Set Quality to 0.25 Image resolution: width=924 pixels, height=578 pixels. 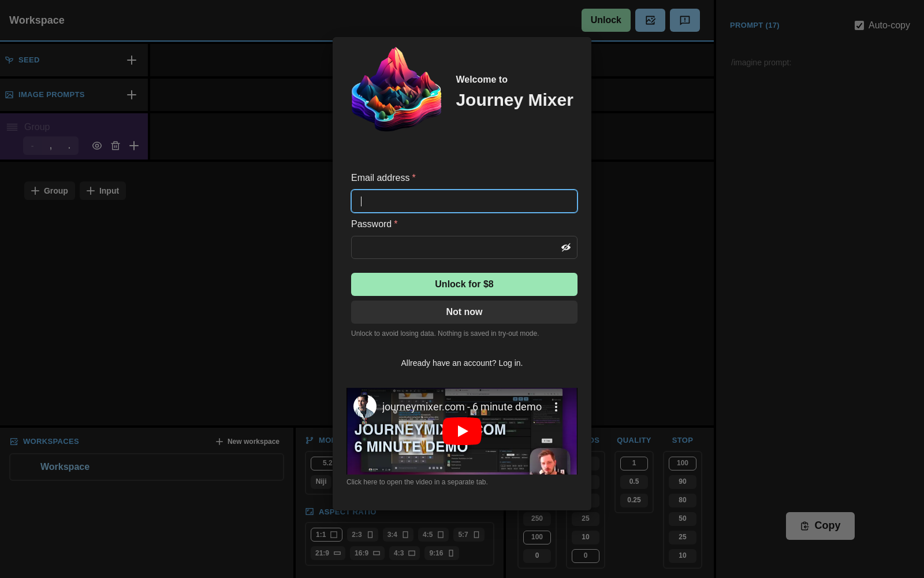click(x=634, y=500)
